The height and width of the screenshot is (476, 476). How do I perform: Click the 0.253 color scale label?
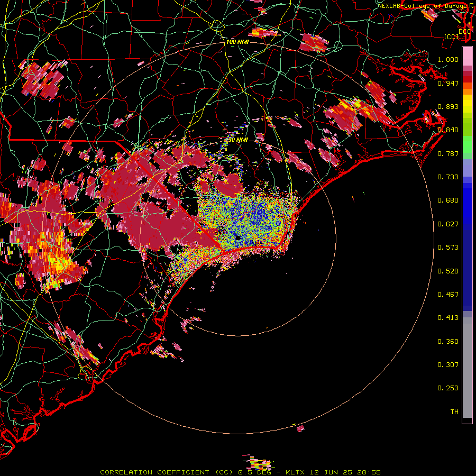(x=448, y=388)
